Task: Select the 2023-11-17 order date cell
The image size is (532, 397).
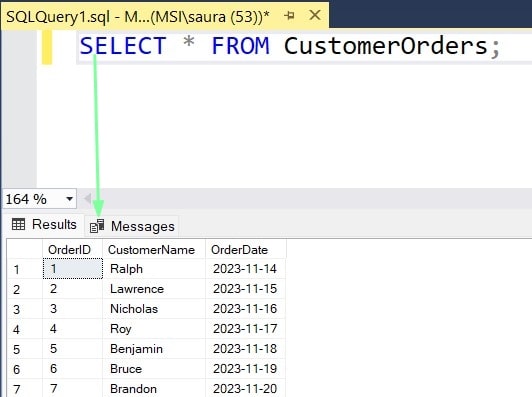Action: click(x=245, y=329)
